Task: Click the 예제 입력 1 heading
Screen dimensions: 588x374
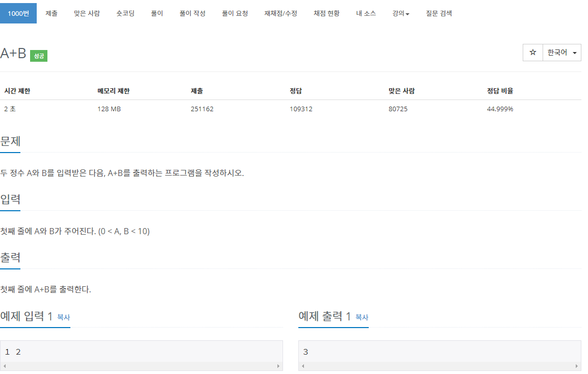Action: tap(26, 316)
